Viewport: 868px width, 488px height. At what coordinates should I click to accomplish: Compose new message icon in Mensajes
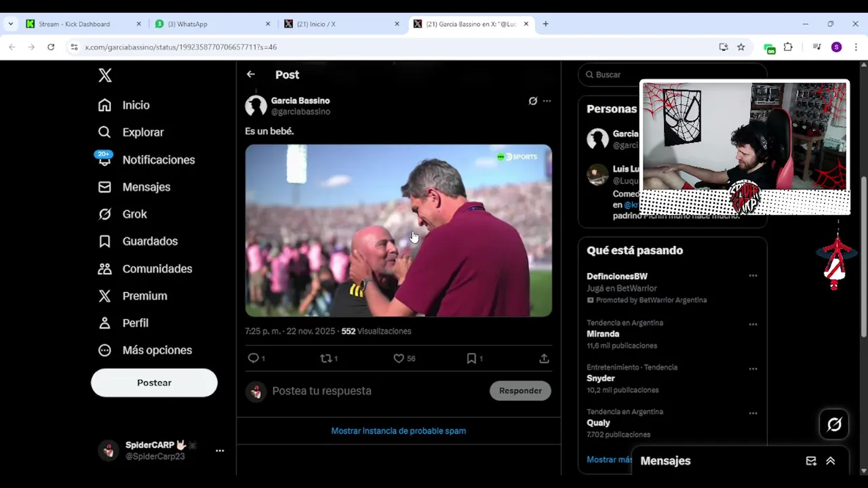tap(811, 461)
